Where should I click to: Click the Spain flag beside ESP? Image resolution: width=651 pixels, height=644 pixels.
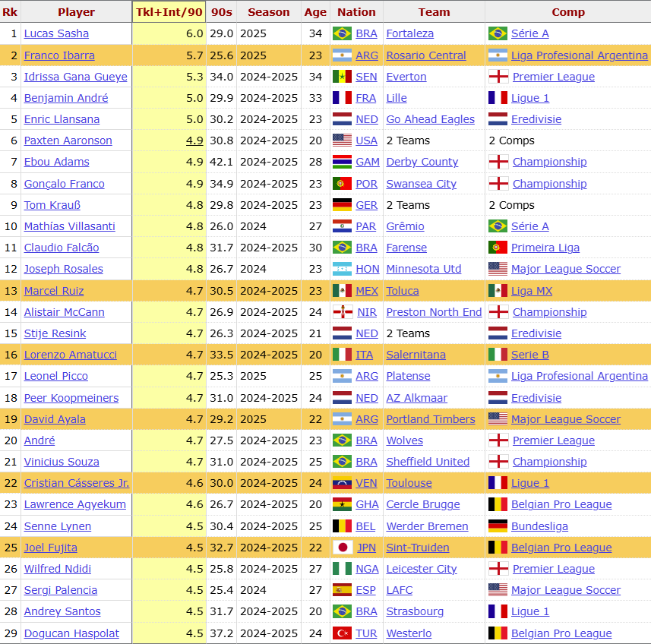[342, 590]
